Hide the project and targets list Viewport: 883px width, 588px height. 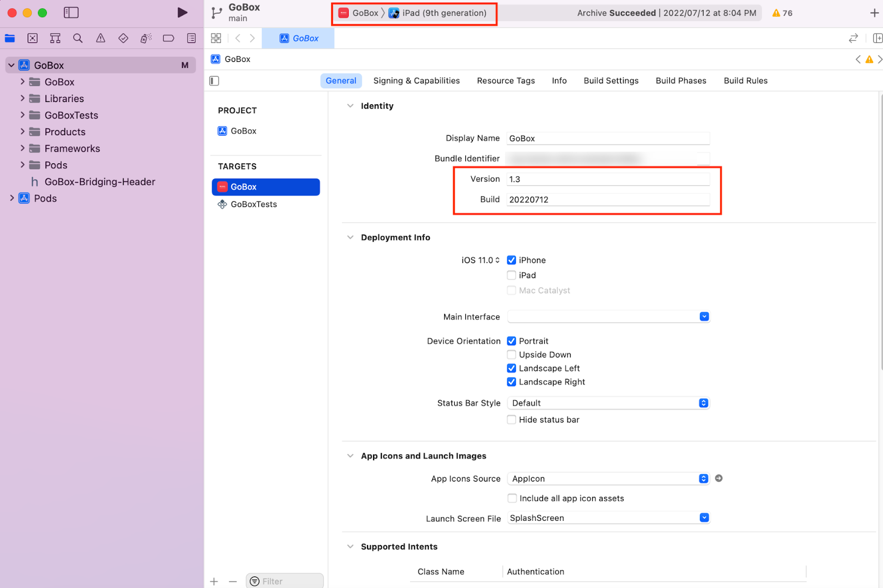coord(214,81)
